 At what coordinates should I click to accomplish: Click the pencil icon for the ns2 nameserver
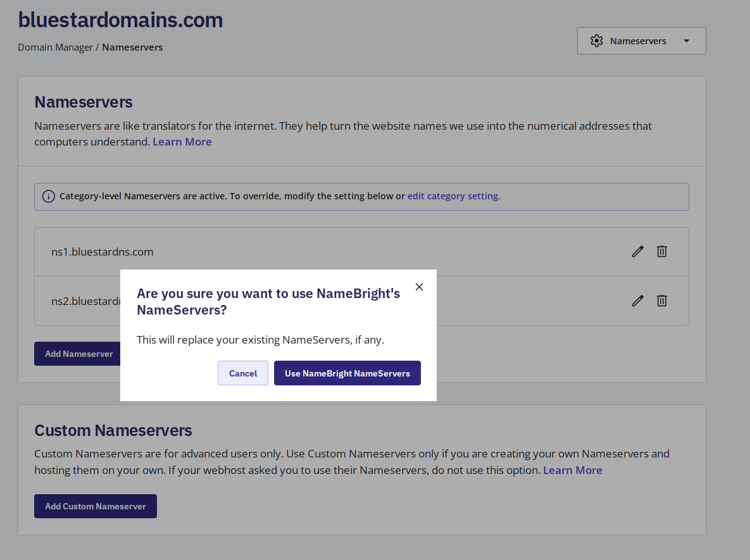(x=637, y=301)
